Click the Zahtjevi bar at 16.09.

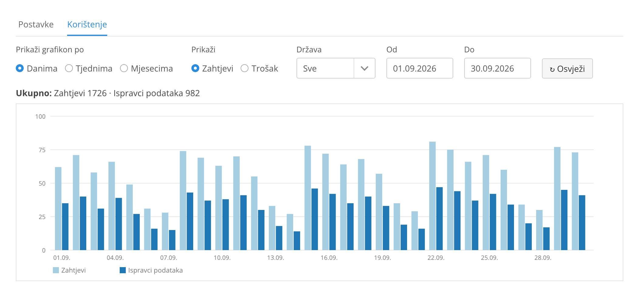coord(326,202)
